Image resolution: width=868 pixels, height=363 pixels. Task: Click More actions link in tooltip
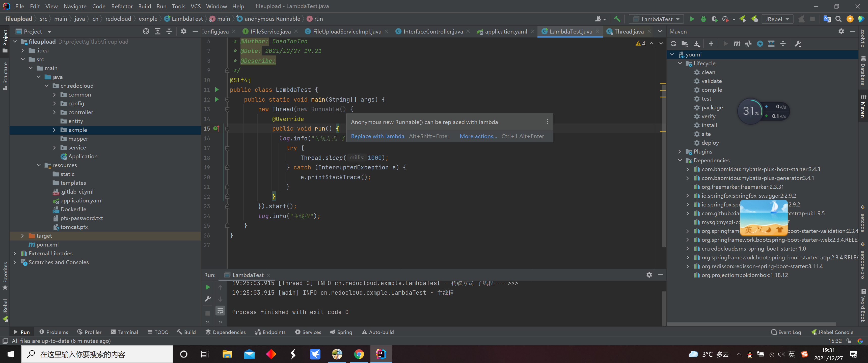click(x=478, y=136)
